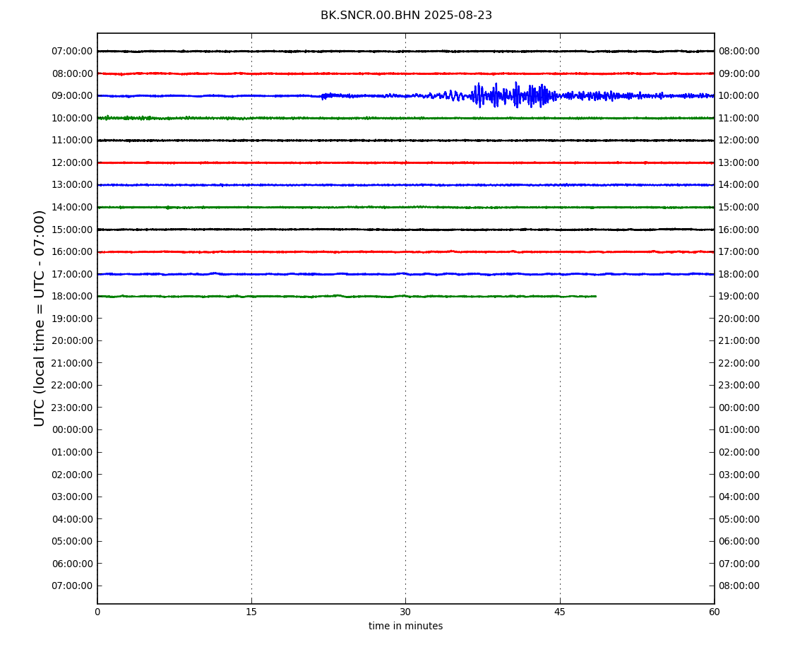Click left axis label 15:00:00
Viewport: 812px width, 671px height.
73,230
